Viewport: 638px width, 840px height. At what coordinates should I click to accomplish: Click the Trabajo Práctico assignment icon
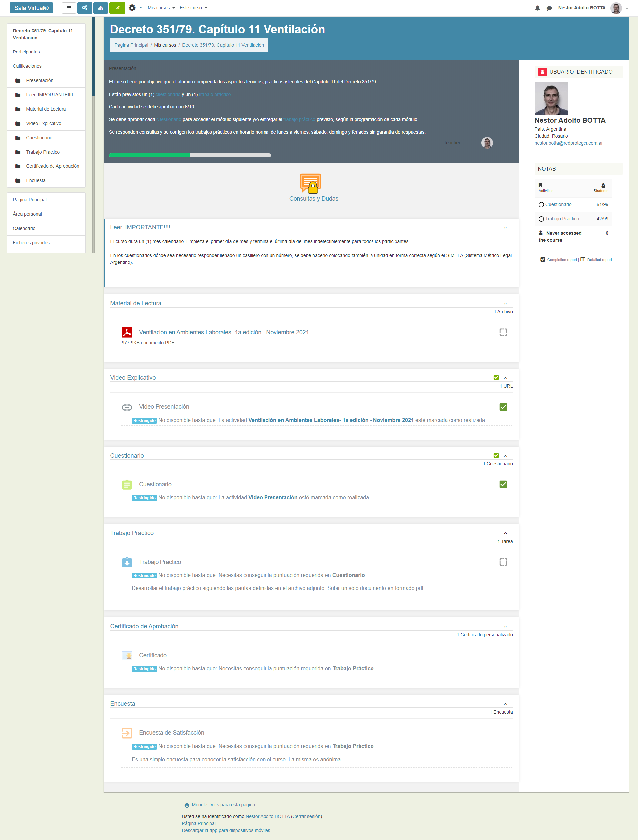tap(127, 562)
